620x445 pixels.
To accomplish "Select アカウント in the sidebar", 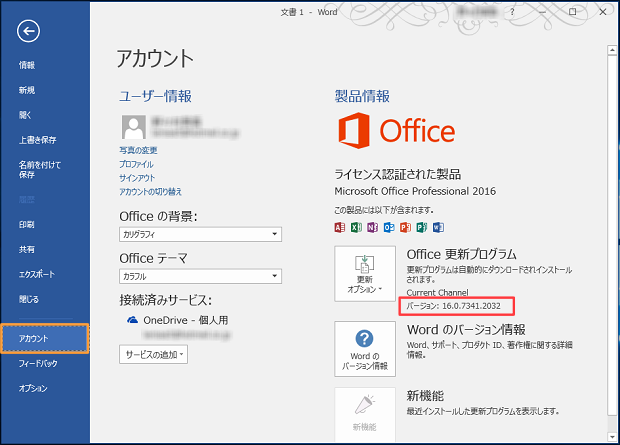I will [45, 339].
